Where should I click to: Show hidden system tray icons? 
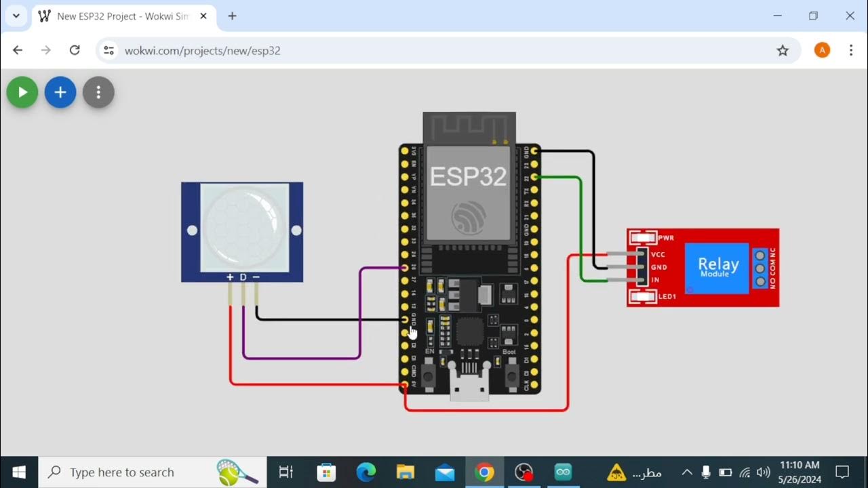coord(686,472)
